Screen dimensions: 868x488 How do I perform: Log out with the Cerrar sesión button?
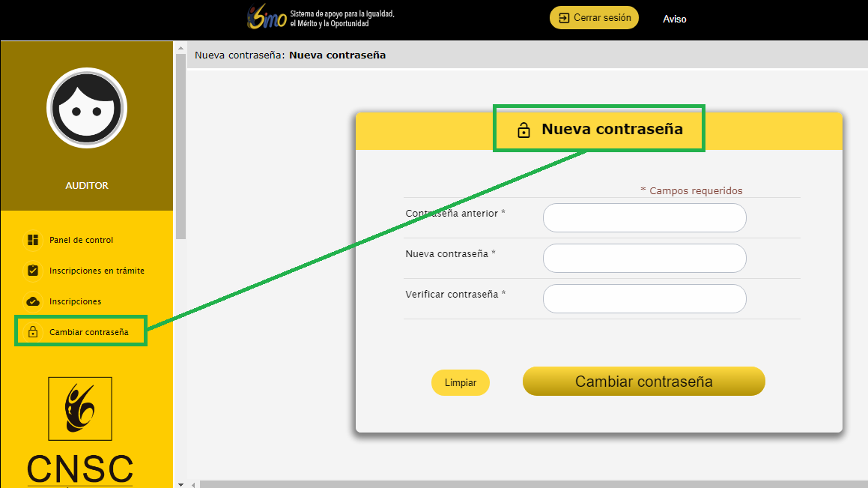[x=594, y=18]
